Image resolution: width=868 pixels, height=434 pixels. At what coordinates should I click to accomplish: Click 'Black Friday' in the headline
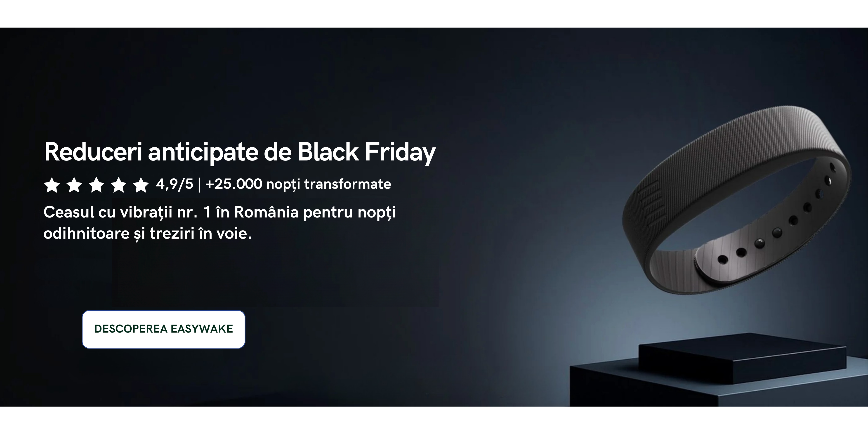pos(367,152)
